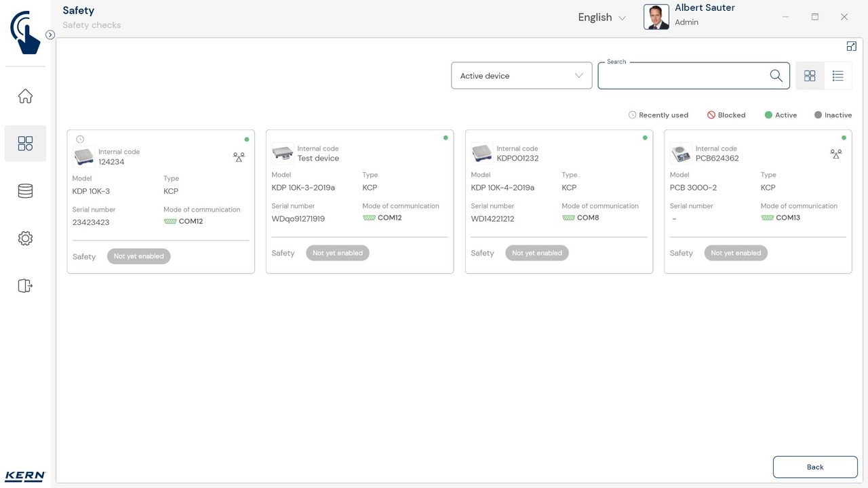Click the search magnifier icon
The width and height of the screenshot is (868, 488).
point(776,76)
